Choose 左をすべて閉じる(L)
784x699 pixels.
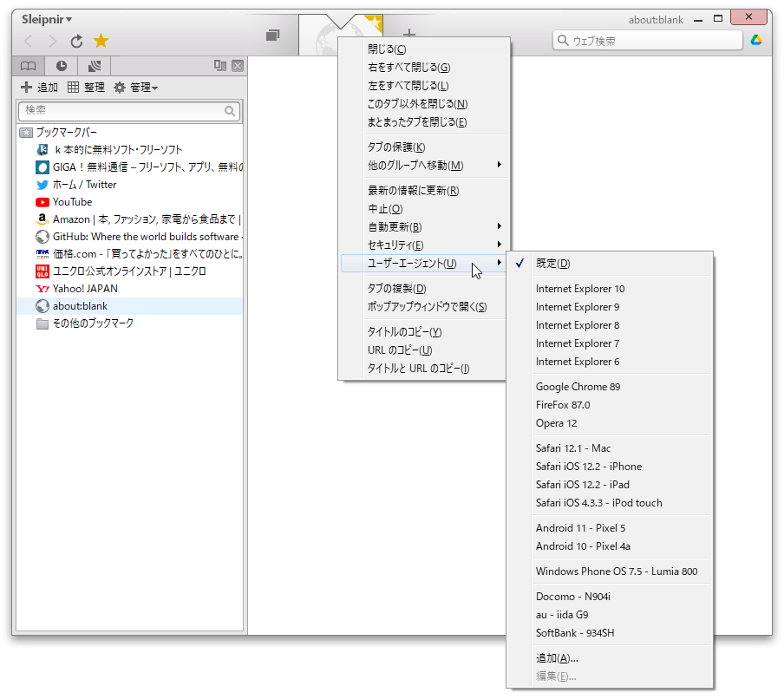point(423,86)
